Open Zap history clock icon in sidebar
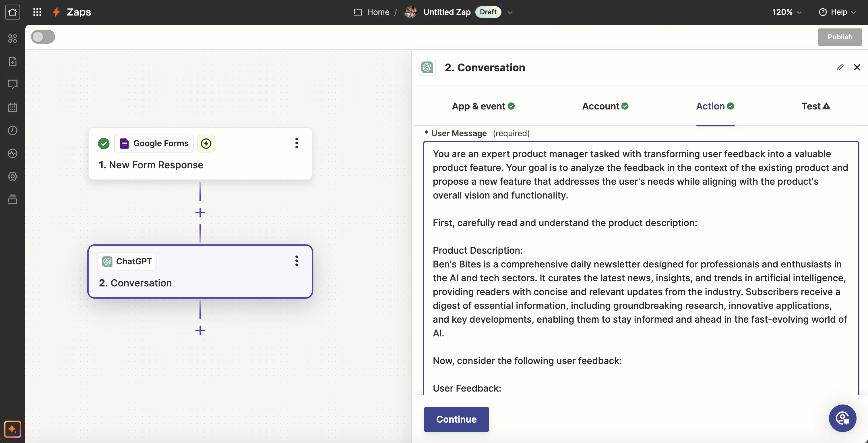Viewport: 868px width, 443px height. [x=12, y=130]
